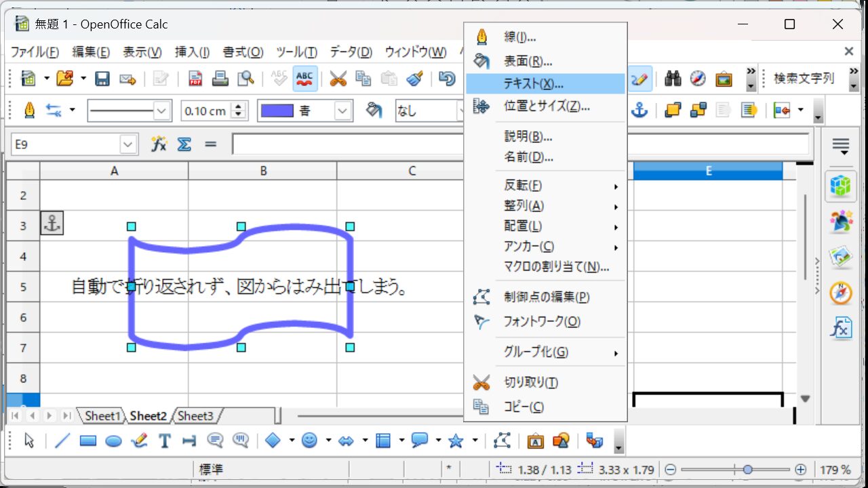Viewport: 868px width, 488px height.
Task: Switch to the Sheet1 tab
Action: click(x=102, y=415)
